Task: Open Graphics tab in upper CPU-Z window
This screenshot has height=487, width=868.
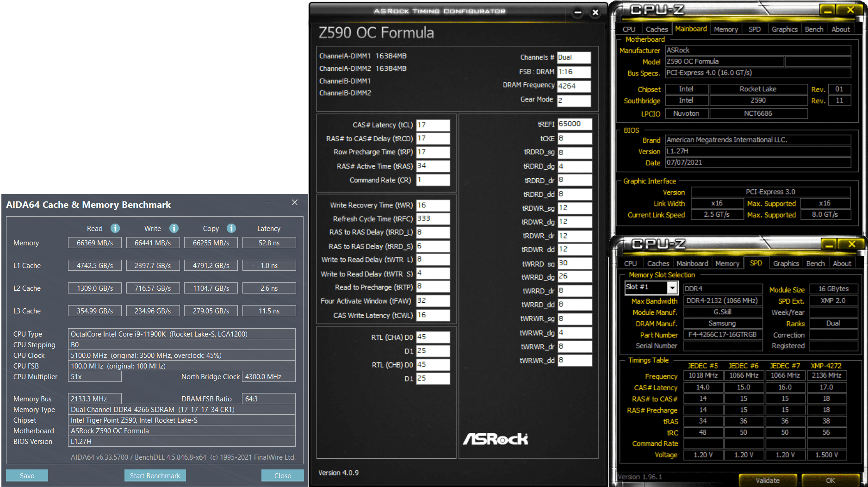Action: click(784, 29)
